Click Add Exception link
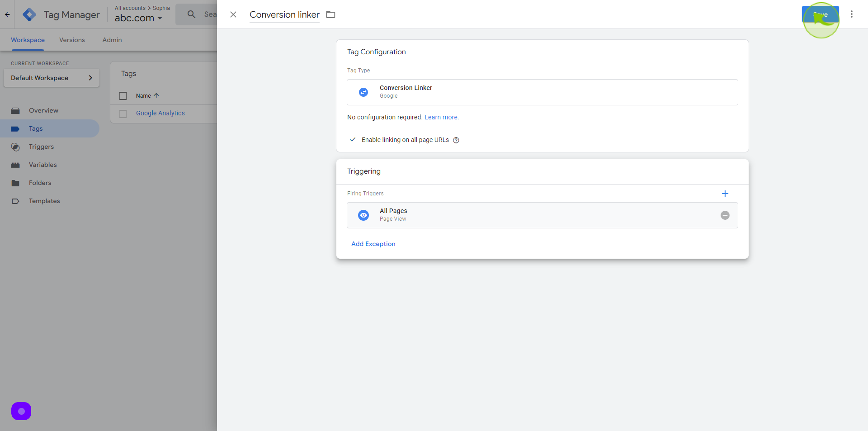Screen dimensions: 868x431 pos(373,244)
